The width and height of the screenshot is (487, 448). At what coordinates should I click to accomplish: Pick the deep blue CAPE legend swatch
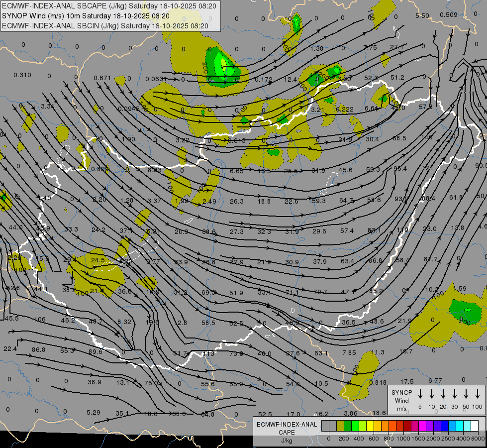click(444, 426)
